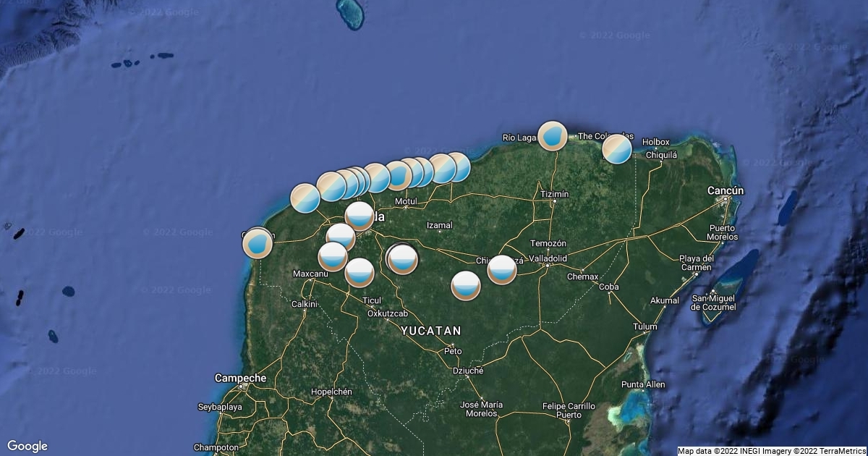Select the stacked marker south of Izamal
This screenshot has height=456, width=868.
tap(402, 259)
